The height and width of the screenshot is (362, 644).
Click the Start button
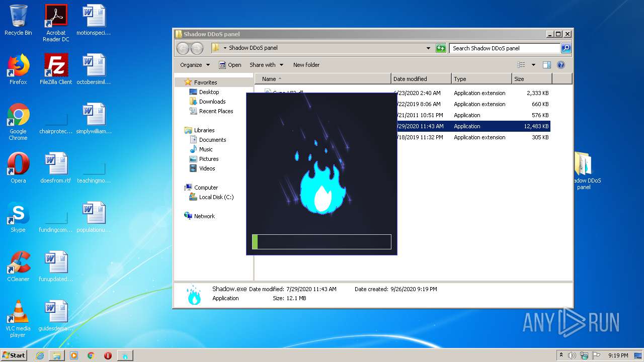14,355
